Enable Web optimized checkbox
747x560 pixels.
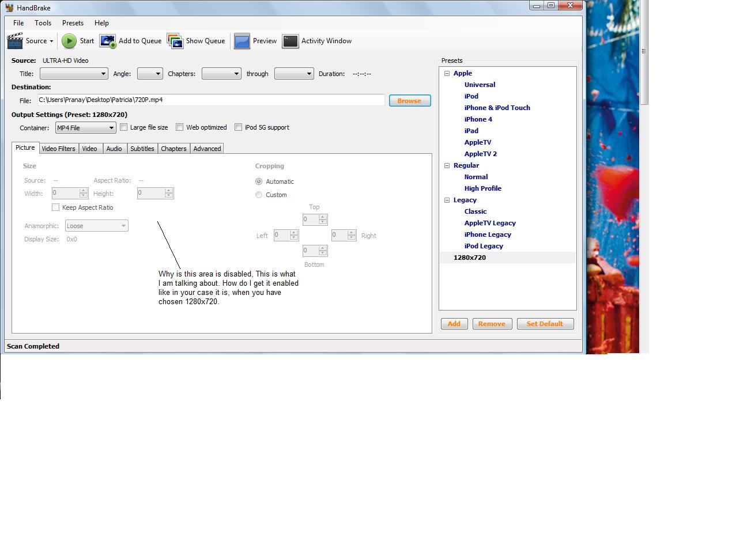179,127
